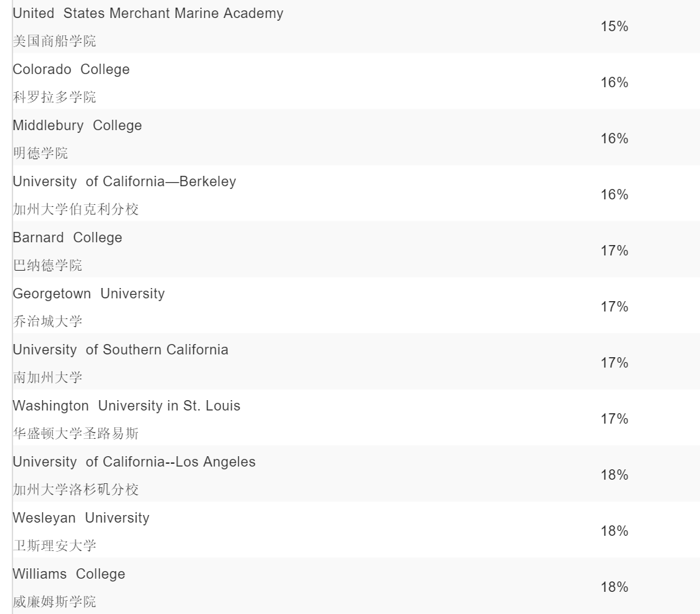
Task: Click the Barnard College name
Action: click(67, 237)
